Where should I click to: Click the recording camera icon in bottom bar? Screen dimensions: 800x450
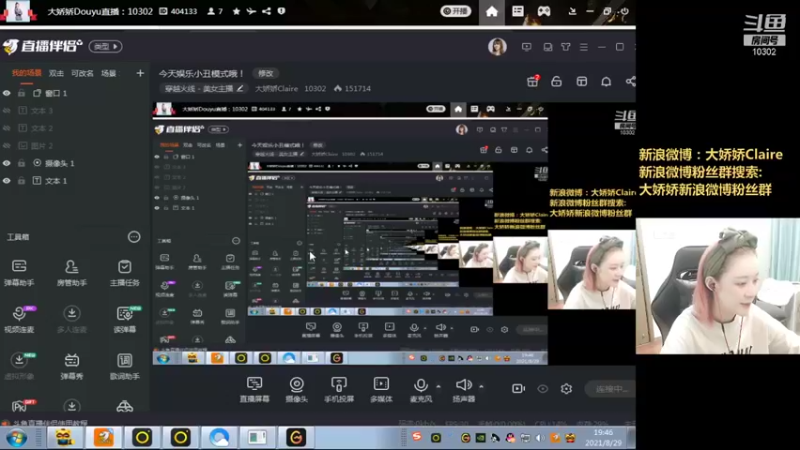pos(518,389)
